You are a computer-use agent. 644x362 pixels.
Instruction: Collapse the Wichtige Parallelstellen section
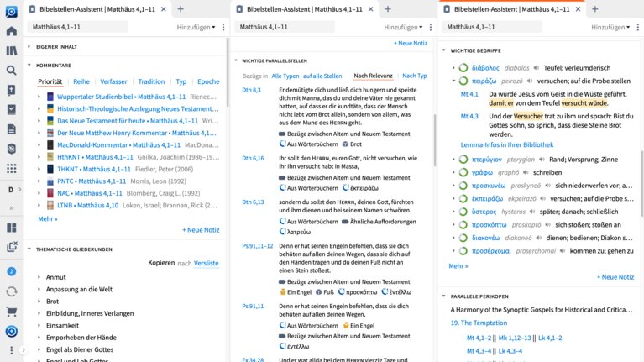236,60
